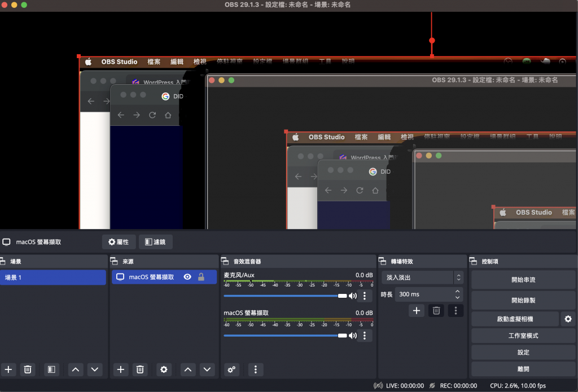
Task: Open transition properties three-dot menu
Action: coord(456,311)
